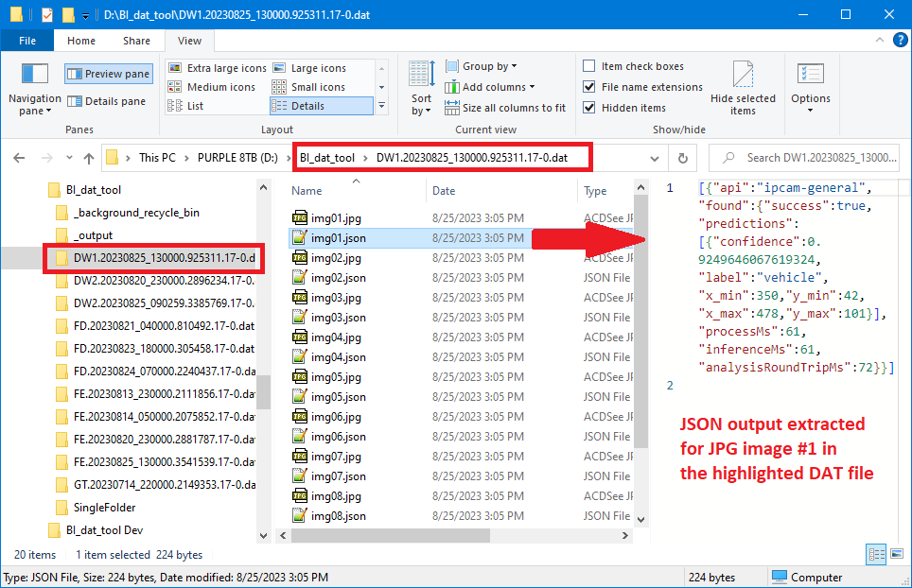Click the Properties icon in title bar

(x=47, y=14)
